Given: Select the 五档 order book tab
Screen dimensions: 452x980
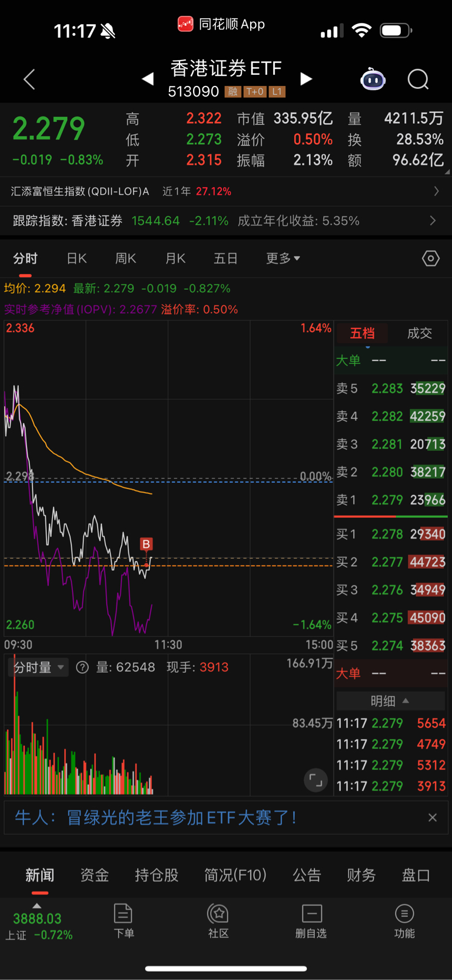Looking at the screenshot, I should pos(362,333).
